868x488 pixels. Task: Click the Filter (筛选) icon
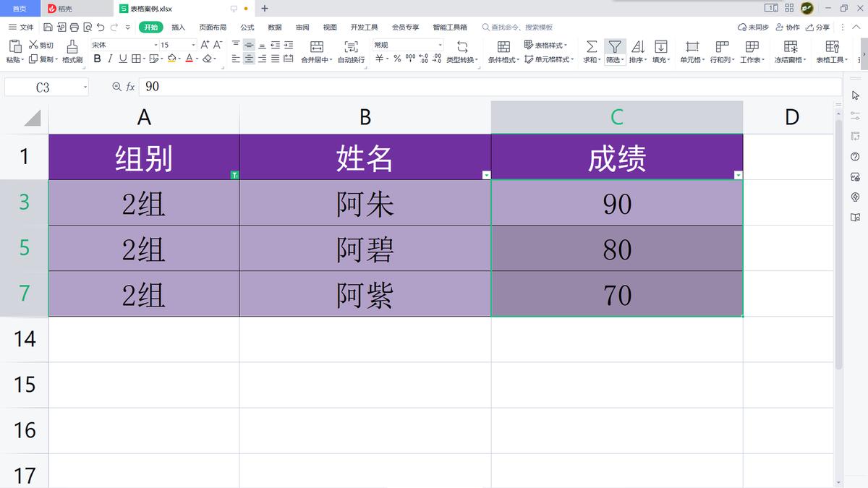614,47
